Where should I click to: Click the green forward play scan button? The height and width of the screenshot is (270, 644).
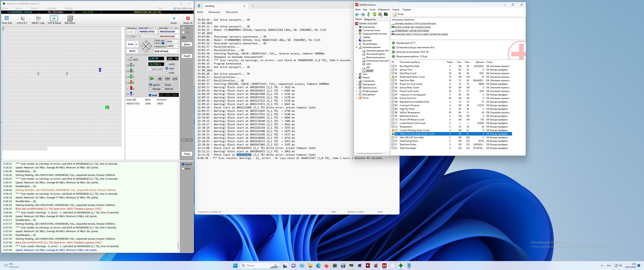pyautogui.click(x=152, y=79)
